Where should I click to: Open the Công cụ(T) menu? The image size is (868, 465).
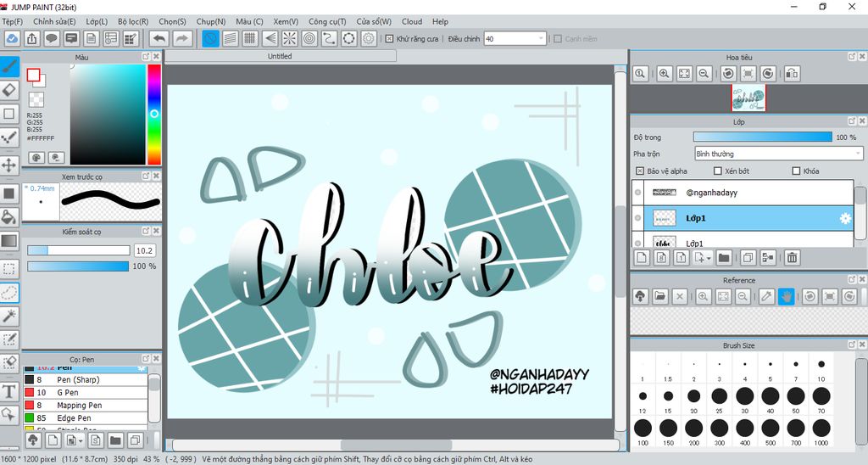coord(327,21)
